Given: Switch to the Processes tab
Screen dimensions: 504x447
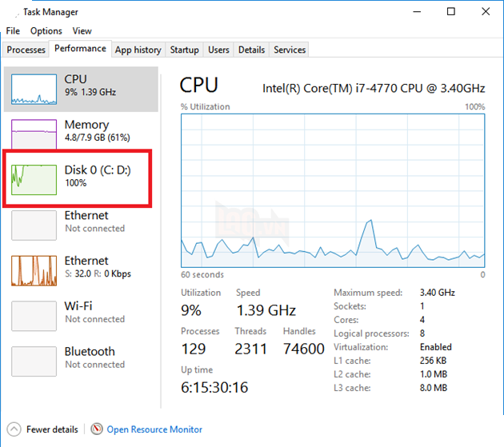Looking at the screenshot, I should [26, 50].
